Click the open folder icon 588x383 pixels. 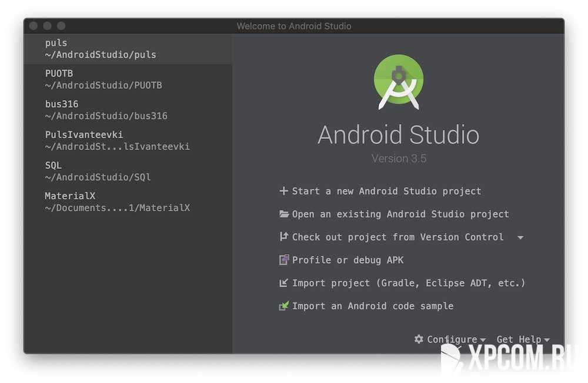(284, 214)
